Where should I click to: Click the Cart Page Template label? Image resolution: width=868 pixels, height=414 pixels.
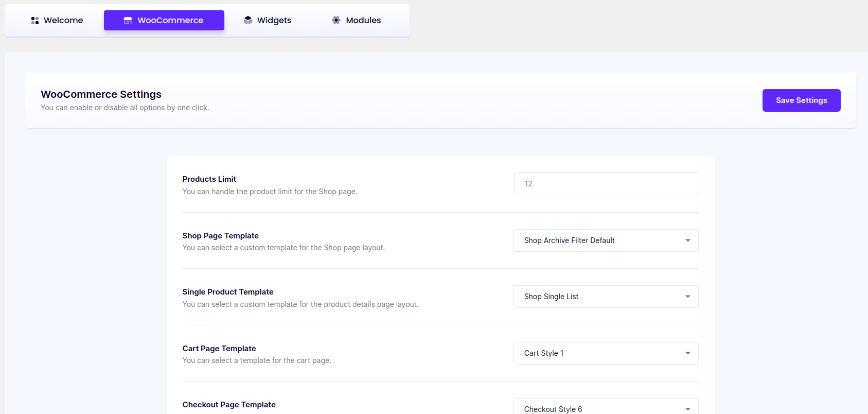pyautogui.click(x=219, y=349)
